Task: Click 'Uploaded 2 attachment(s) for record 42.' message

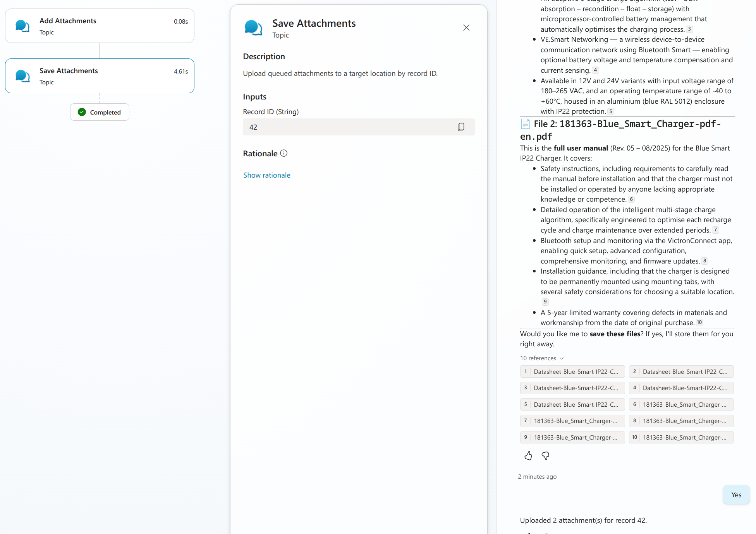Action: tap(583, 520)
